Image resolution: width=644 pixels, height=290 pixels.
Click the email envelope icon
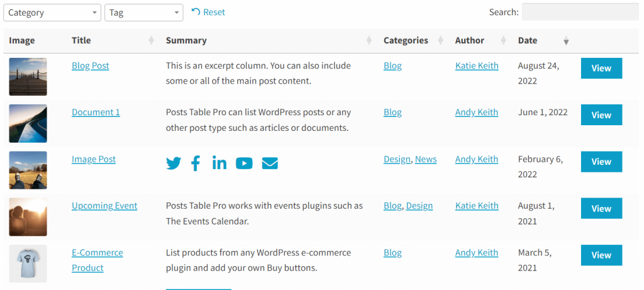[270, 164]
